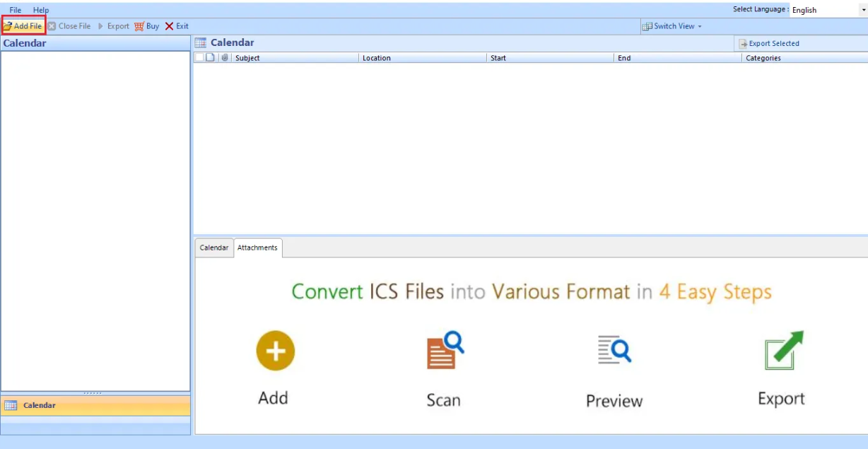Switch to the Attachments tab

[257, 248]
